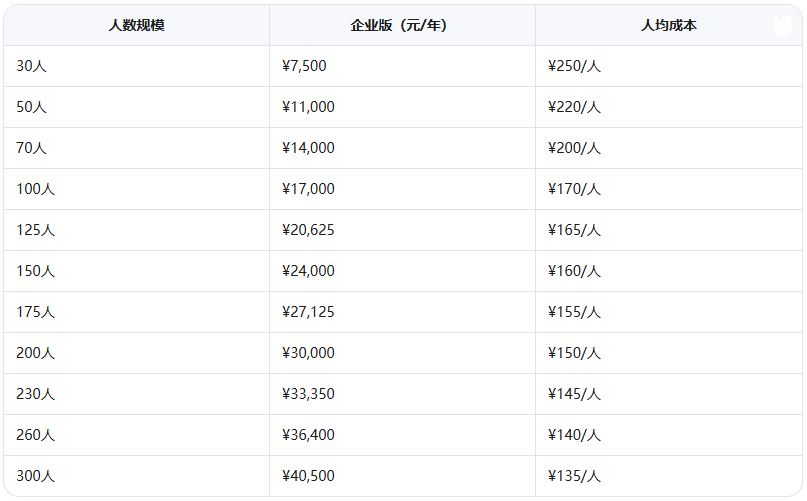The height and width of the screenshot is (501, 807).
Task: Click the 人均成本 column header
Action: click(669, 25)
